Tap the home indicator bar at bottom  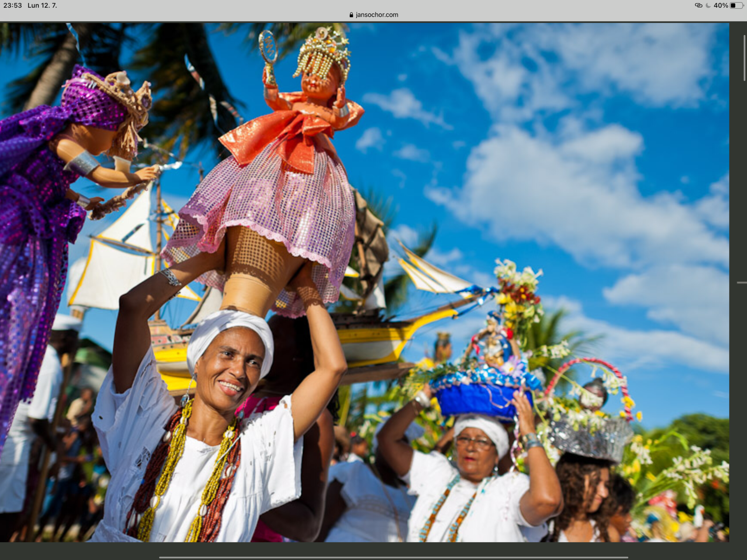click(x=393, y=557)
